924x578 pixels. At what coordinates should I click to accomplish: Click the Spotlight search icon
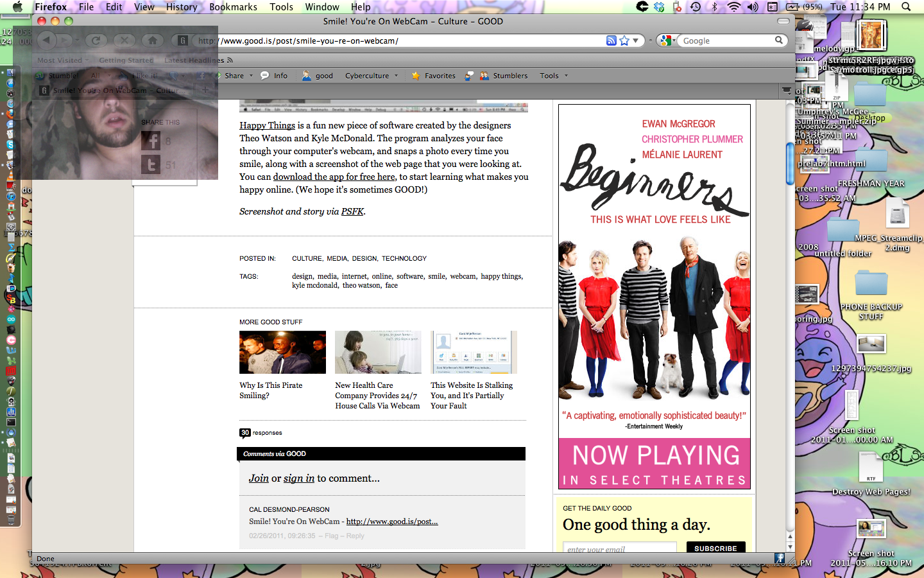point(906,7)
